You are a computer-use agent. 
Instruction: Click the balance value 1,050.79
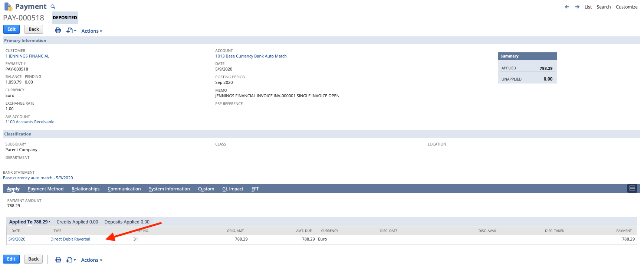pyautogui.click(x=13, y=82)
